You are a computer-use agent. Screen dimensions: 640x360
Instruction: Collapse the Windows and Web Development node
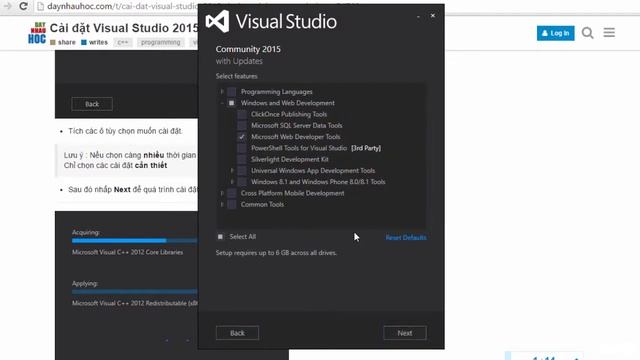tap(222, 103)
